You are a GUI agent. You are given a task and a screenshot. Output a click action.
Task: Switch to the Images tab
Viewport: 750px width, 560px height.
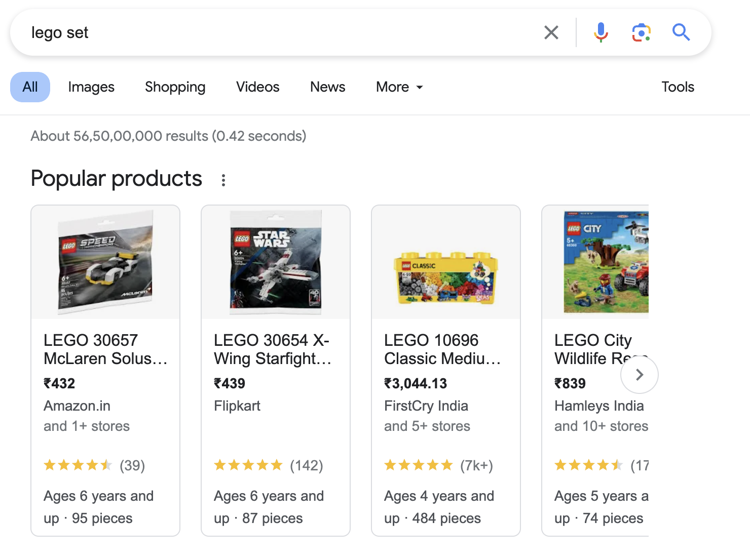click(91, 87)
